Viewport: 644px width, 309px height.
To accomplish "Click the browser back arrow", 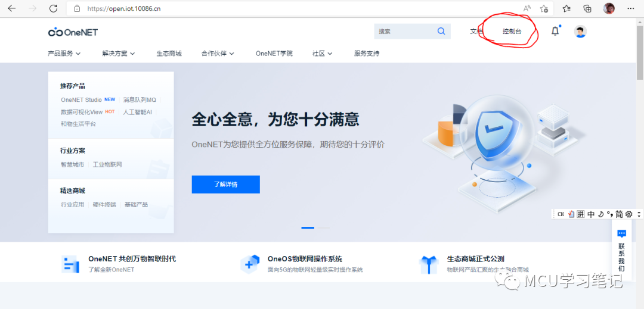I will (x=11, y=8).
